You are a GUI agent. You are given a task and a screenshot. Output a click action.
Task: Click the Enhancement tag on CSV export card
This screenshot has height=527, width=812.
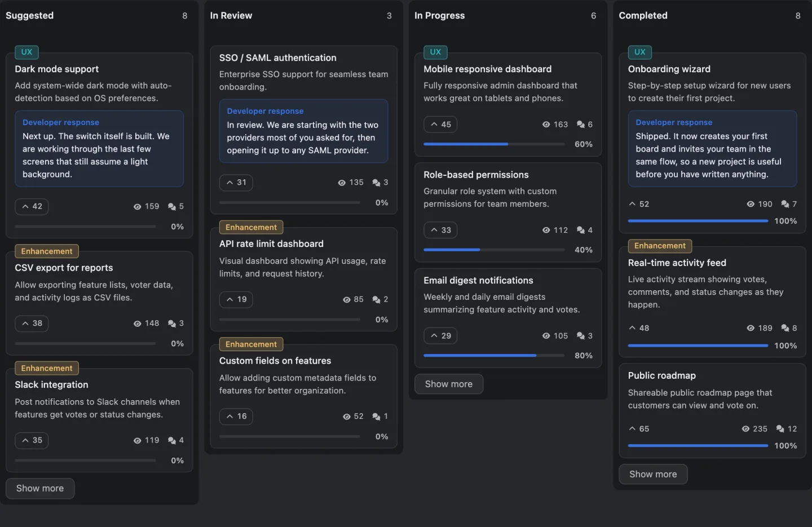(x=47, y=251)
